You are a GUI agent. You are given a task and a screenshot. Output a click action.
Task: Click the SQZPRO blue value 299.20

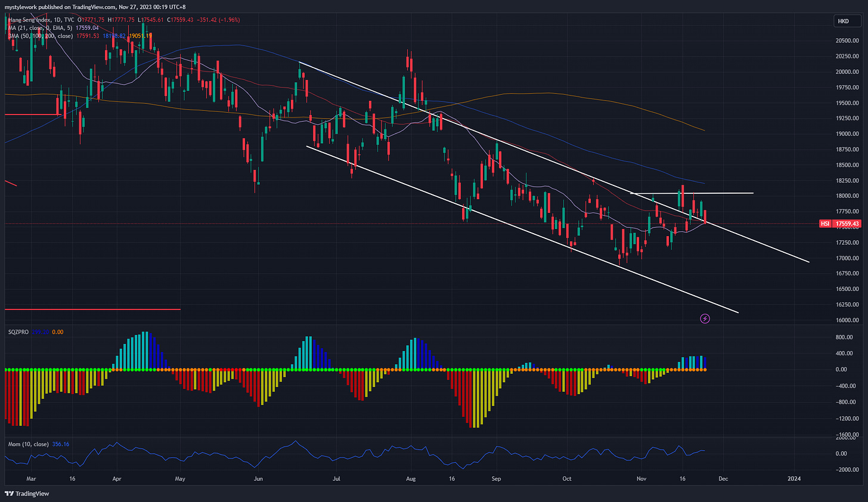point(41,331)
